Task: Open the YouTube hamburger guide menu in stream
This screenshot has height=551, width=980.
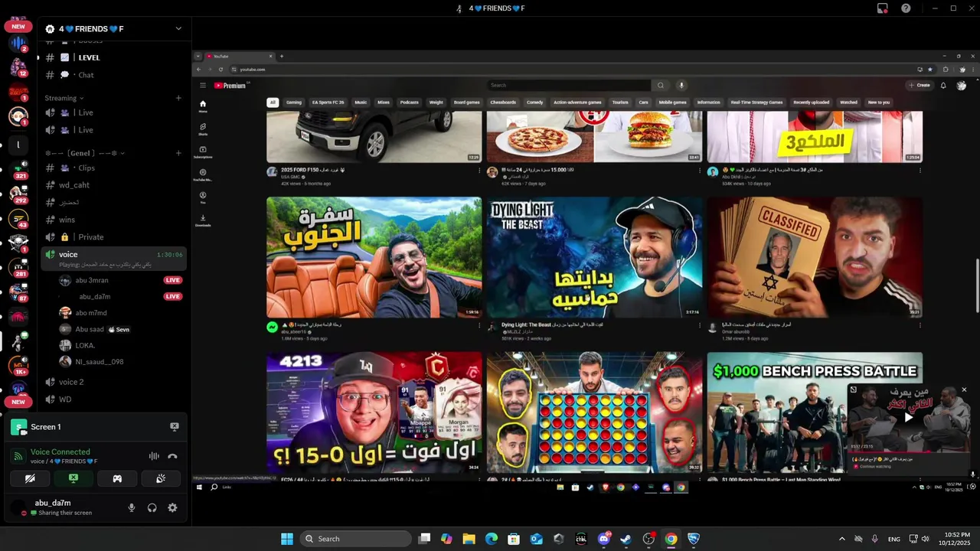Action: click(x=203, y=85)
